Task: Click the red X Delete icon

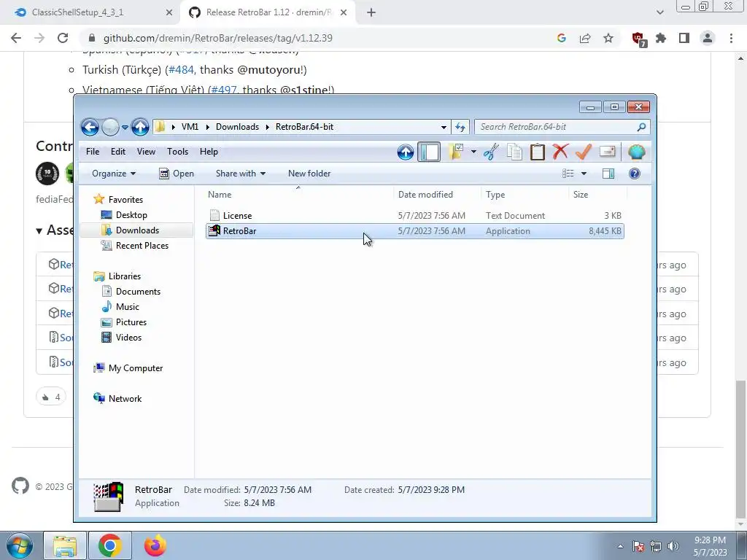Action: click(561, 152)
